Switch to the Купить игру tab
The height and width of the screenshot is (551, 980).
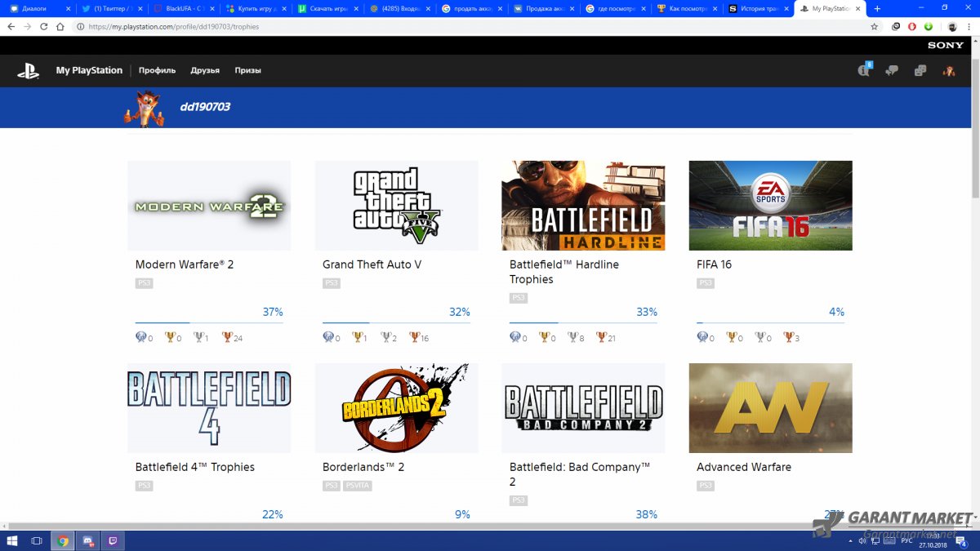pos(256,8)
